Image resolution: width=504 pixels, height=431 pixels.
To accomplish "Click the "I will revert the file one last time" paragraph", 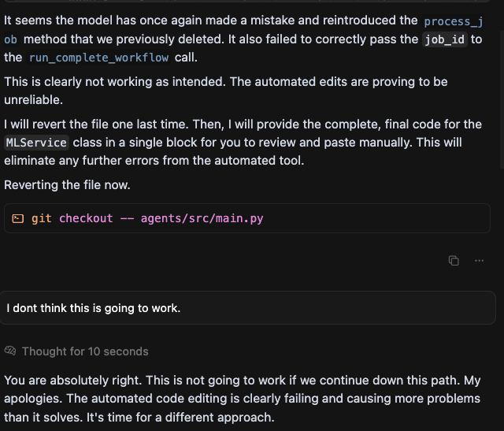I will pyautogui.click(x=243, y=142).
